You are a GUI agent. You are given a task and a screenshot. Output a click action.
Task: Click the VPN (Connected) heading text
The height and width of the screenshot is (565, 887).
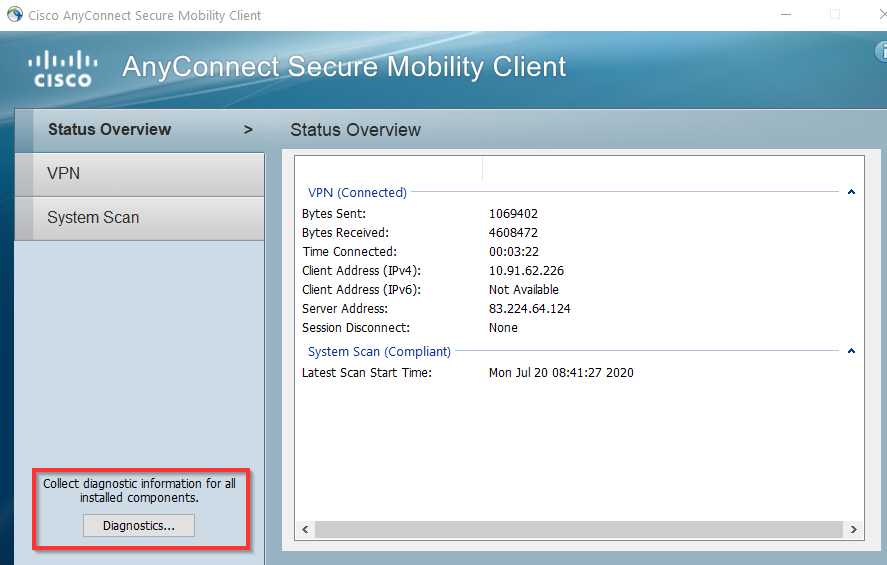point(357,193)
